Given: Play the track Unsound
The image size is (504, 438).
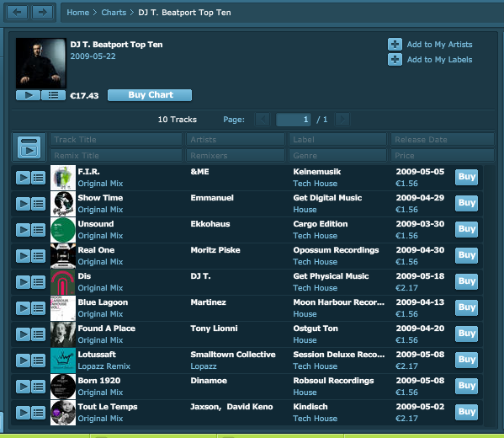Looking at the screenshot, I should pos(24,230).
